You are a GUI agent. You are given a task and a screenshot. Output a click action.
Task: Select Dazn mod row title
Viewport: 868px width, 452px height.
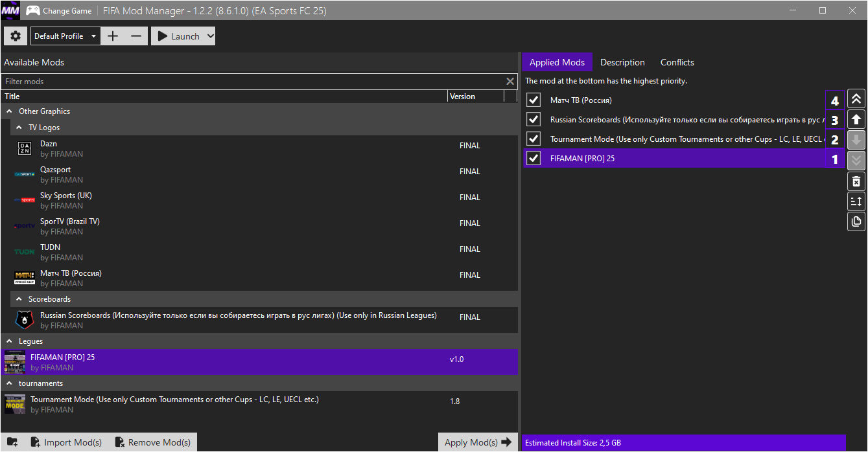(x=49, y=144)
